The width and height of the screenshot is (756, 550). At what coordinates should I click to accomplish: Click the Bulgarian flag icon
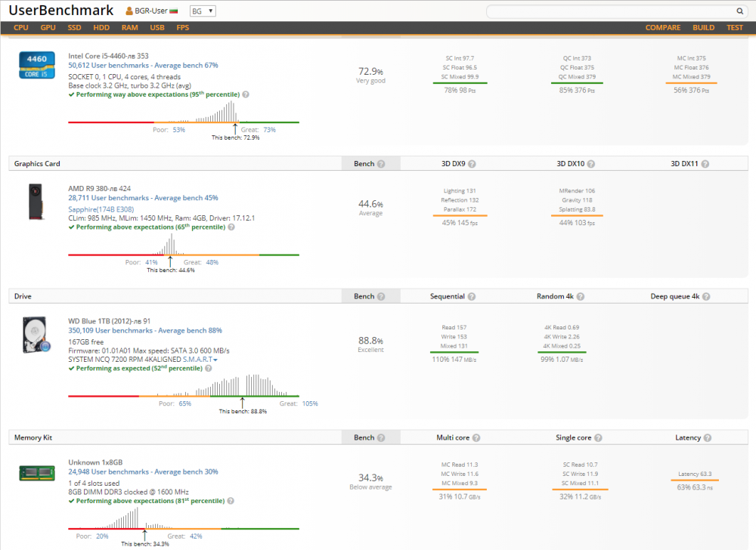click(x=174, y=11)
